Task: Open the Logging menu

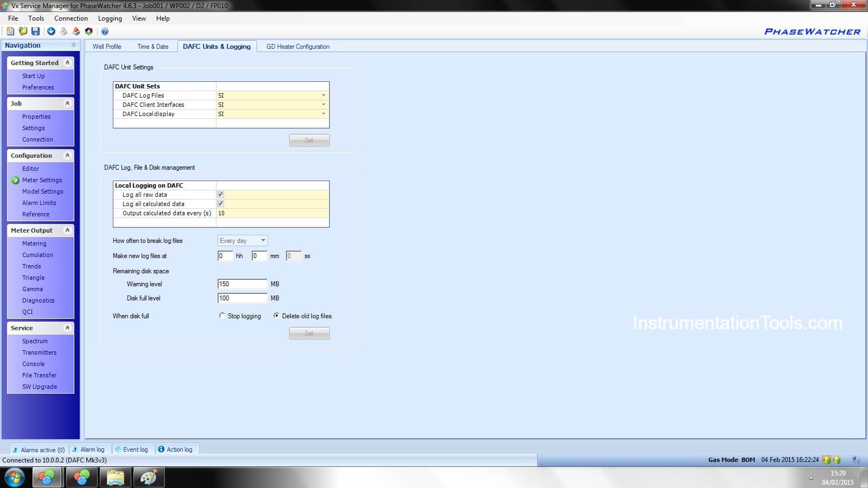Action: pos(110,18)
